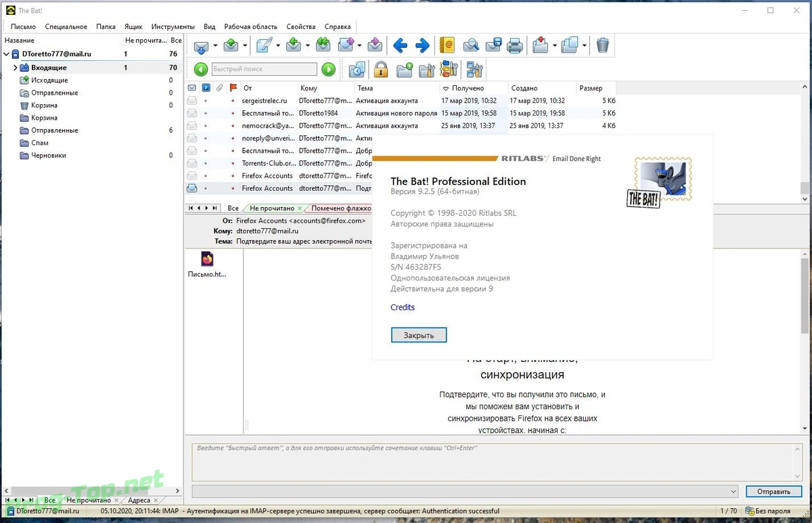Click the flag column header icon
Screen dimensions: 812x523
[233, 88]
